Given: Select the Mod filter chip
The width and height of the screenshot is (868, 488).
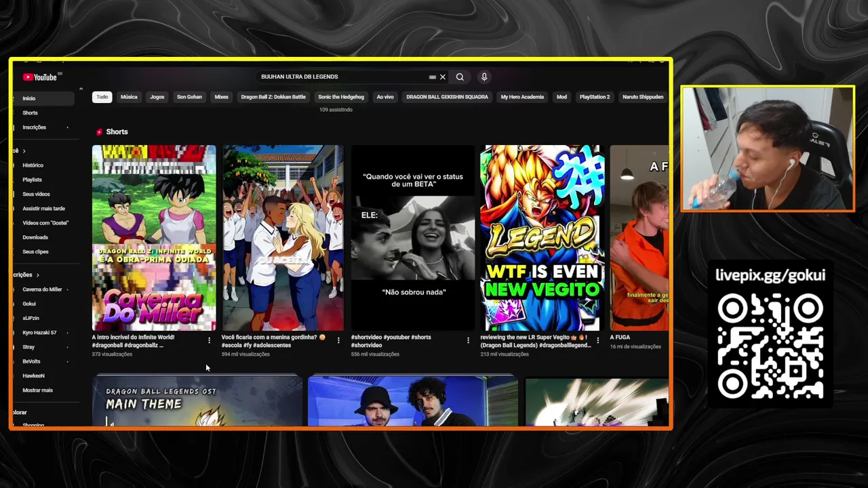Looking at the screenshot, I should click(561, 97).
